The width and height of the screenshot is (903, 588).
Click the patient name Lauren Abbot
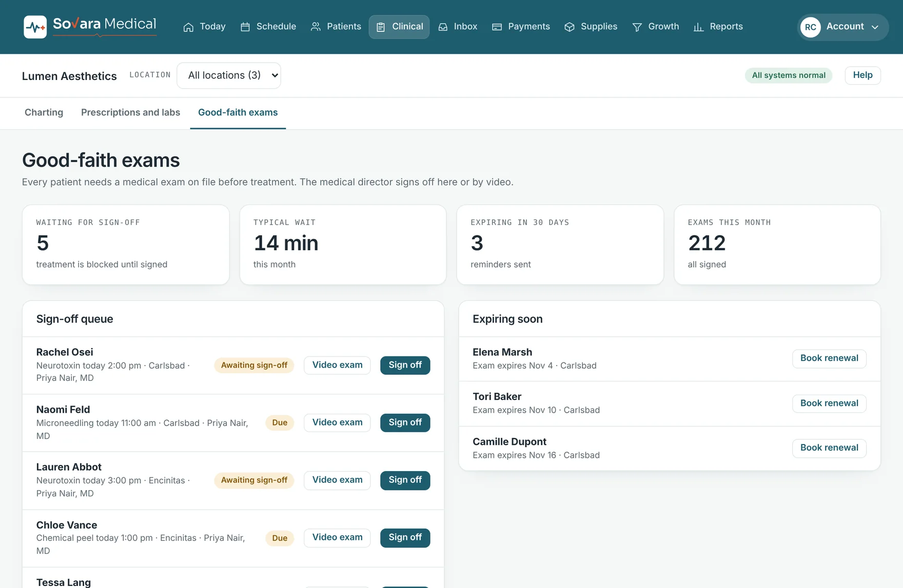(x=69, y=468)
